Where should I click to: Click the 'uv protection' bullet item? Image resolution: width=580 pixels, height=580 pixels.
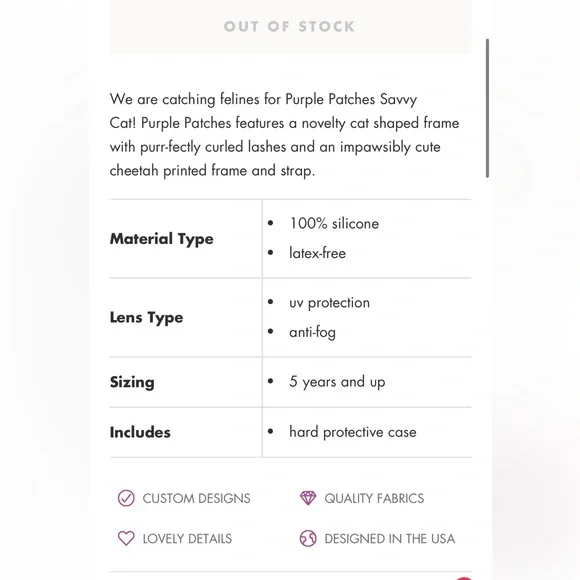click(329, 303)
